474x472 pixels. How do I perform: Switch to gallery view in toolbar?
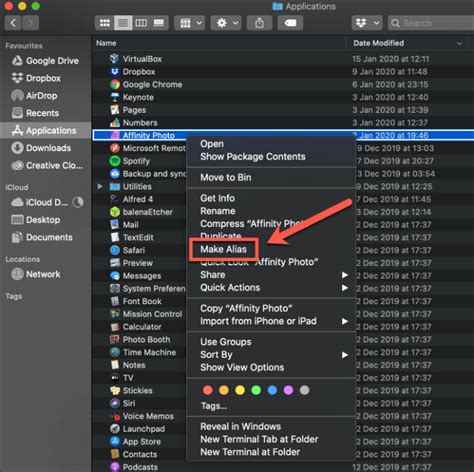pos(159,23)
